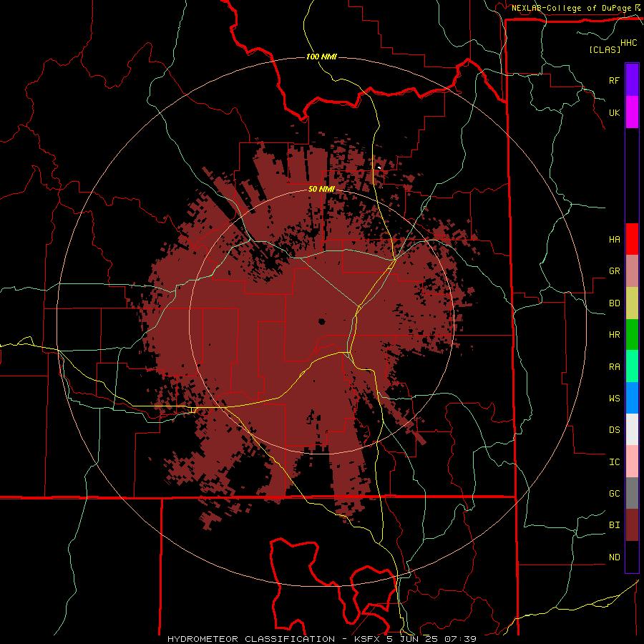
Task: Click the UK magenta legend swatch
Action: [x=632, y=112]
